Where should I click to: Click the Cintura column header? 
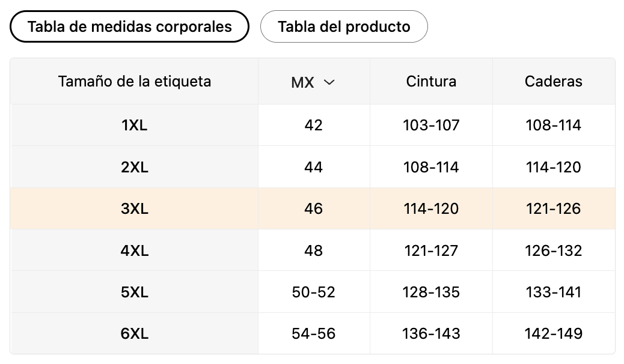click(x=431, y=81)
